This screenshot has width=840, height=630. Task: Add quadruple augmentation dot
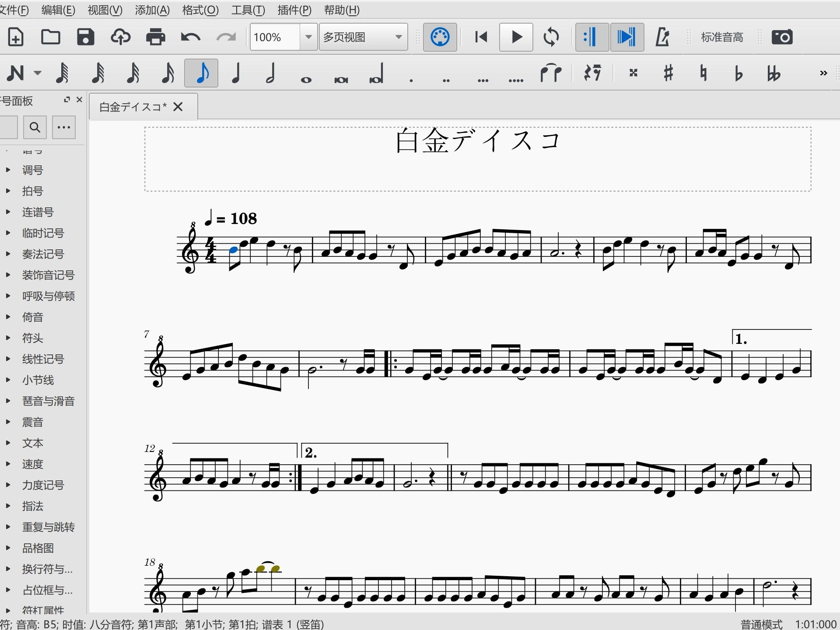click(516, 80)
